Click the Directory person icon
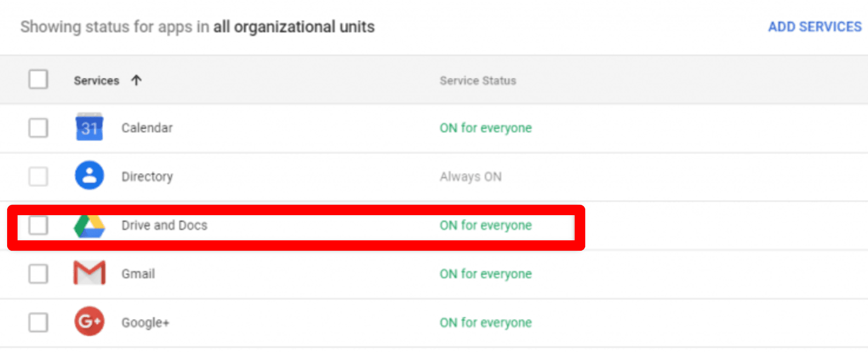868x352 pixels. 89,176
